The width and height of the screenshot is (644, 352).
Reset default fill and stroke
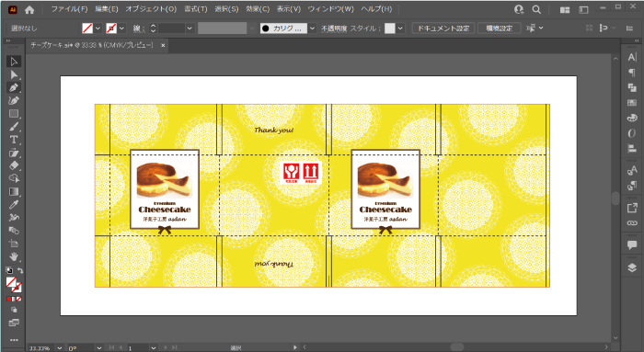(9, 270)
